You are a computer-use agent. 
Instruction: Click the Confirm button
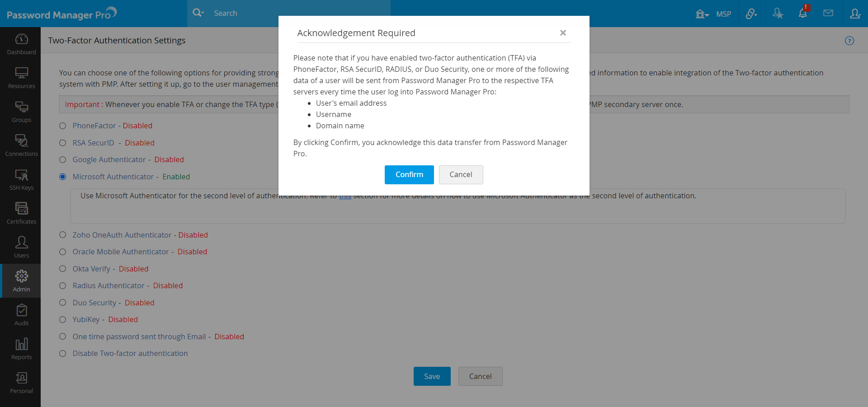click(x=409, y=175)
